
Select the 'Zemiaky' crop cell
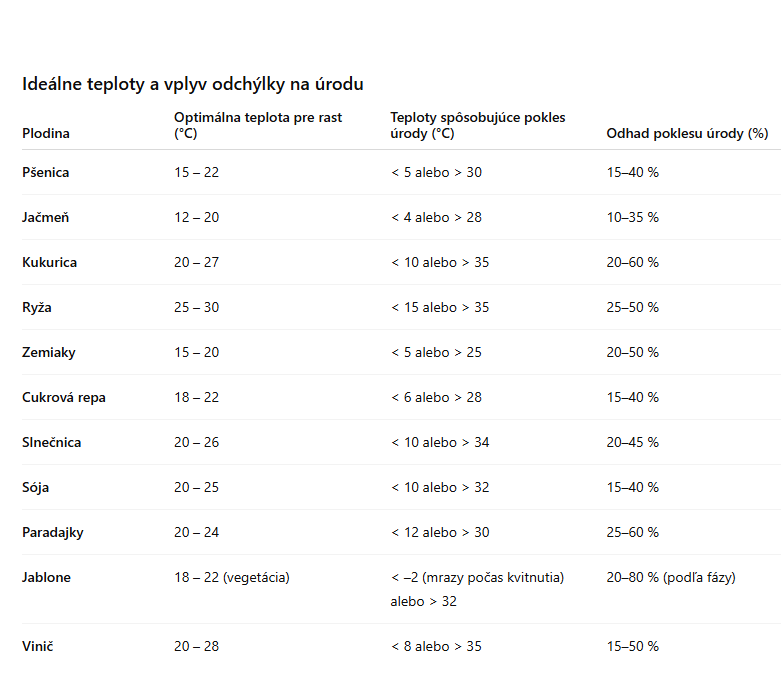49,352
